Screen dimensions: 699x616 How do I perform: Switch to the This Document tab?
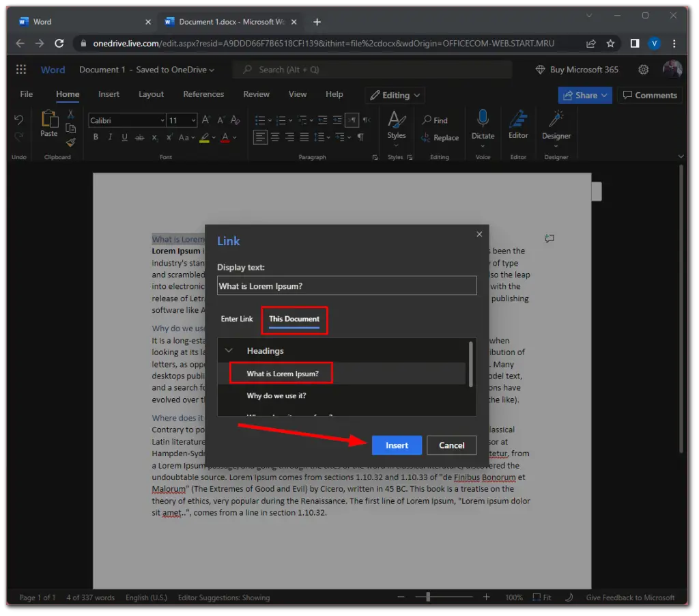tap(294, 319)
